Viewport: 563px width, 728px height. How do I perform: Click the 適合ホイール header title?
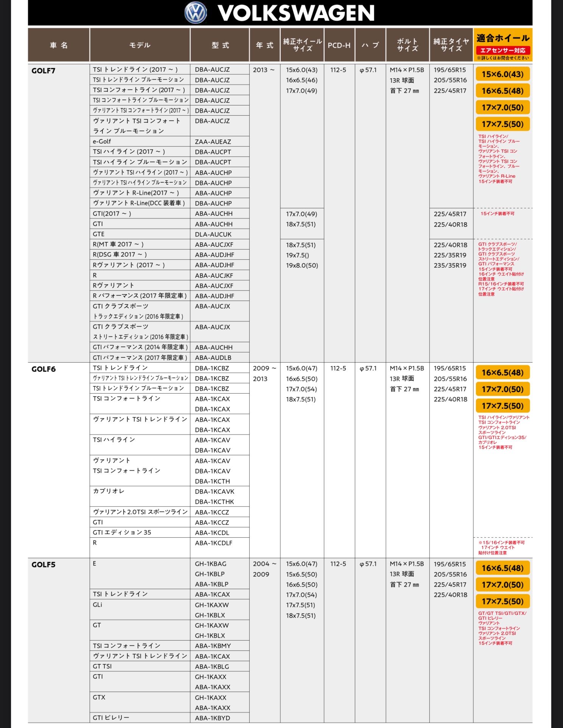pyautogui.click(x=503, y=38)
